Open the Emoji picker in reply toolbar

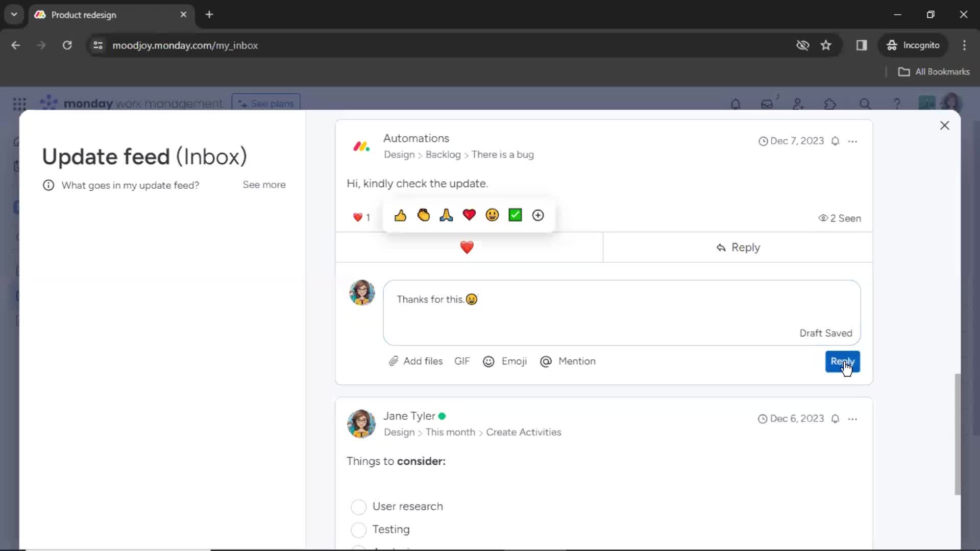pyautogui.click(x=504, y=361)
